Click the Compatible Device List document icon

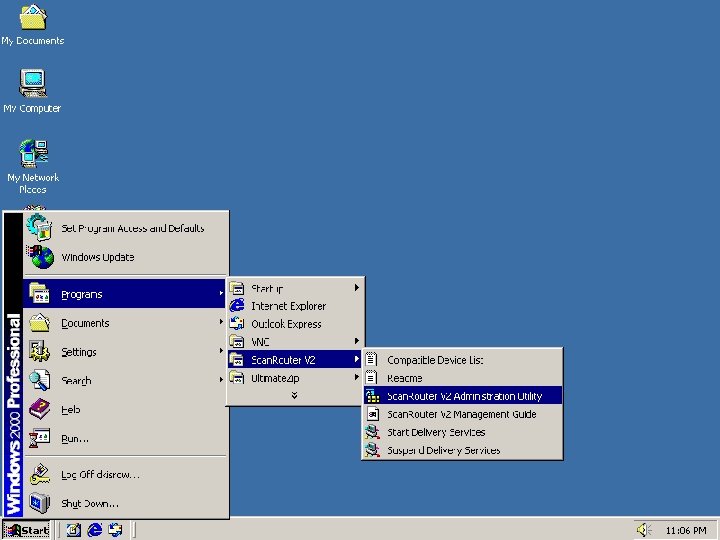[371, 360]
